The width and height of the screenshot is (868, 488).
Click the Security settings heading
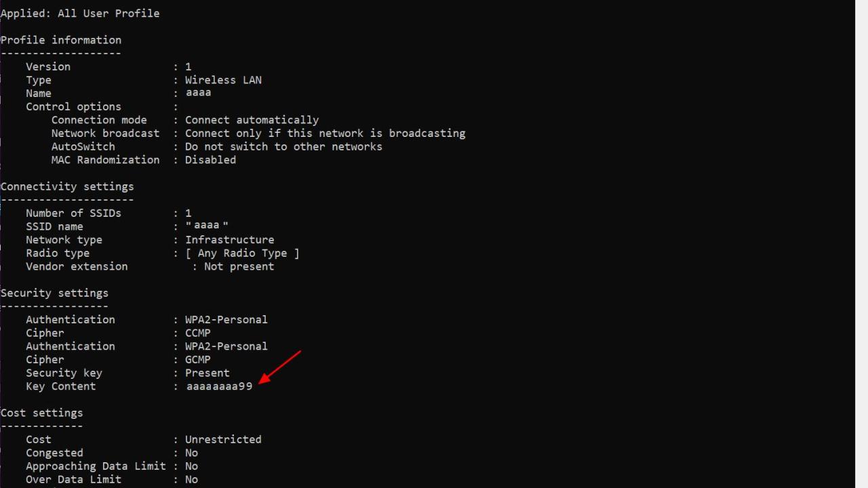tap(54, 293)
